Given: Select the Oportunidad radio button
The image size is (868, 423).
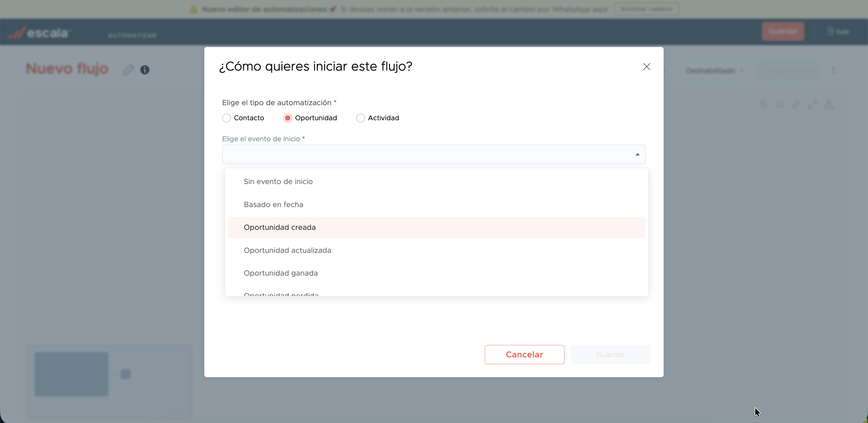Looking at the screenshot, I should [x=288, y=118].
